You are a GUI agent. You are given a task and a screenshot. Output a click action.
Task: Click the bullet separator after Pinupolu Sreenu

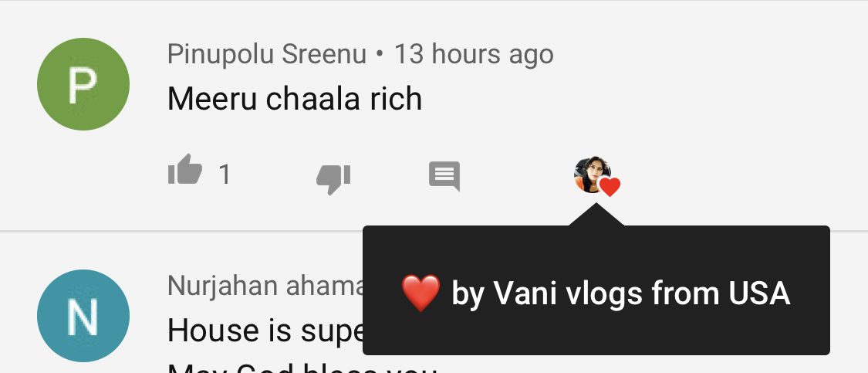380,54
